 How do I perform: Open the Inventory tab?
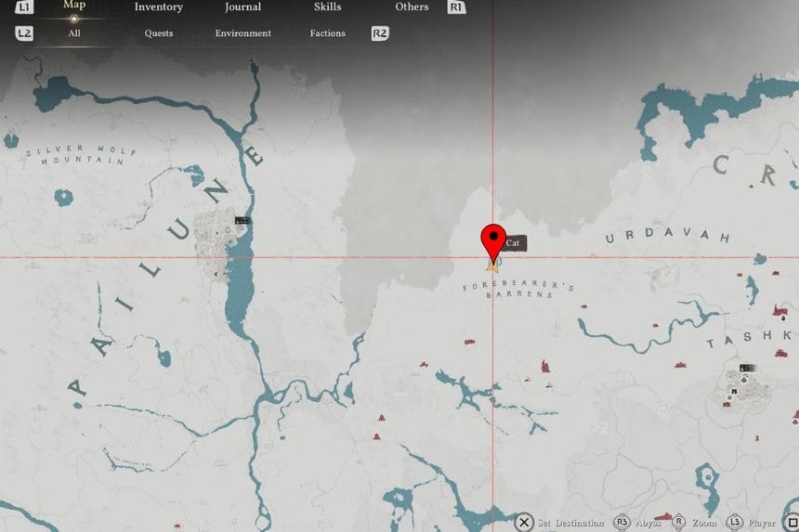coord(158,7)
